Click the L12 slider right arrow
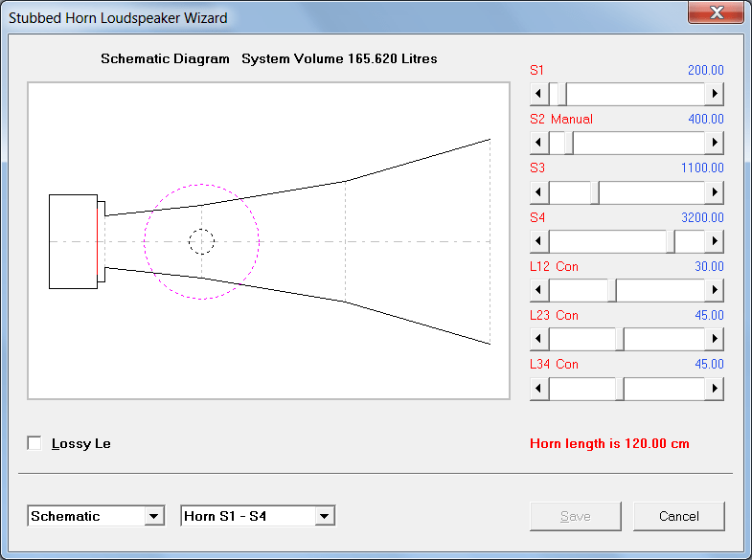The image size is (752, 560). (x=714, y=290)
